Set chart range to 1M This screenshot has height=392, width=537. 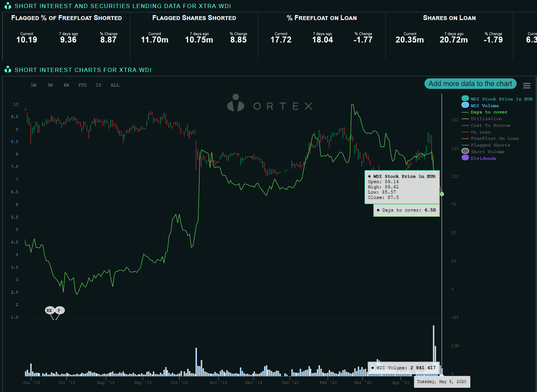pos(33,85)
